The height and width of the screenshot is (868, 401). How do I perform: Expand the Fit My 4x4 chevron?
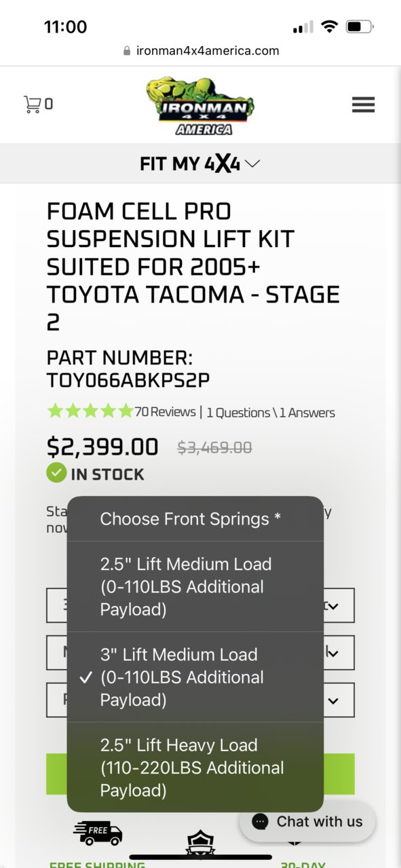pyautogui.click(x=252, y=164)
